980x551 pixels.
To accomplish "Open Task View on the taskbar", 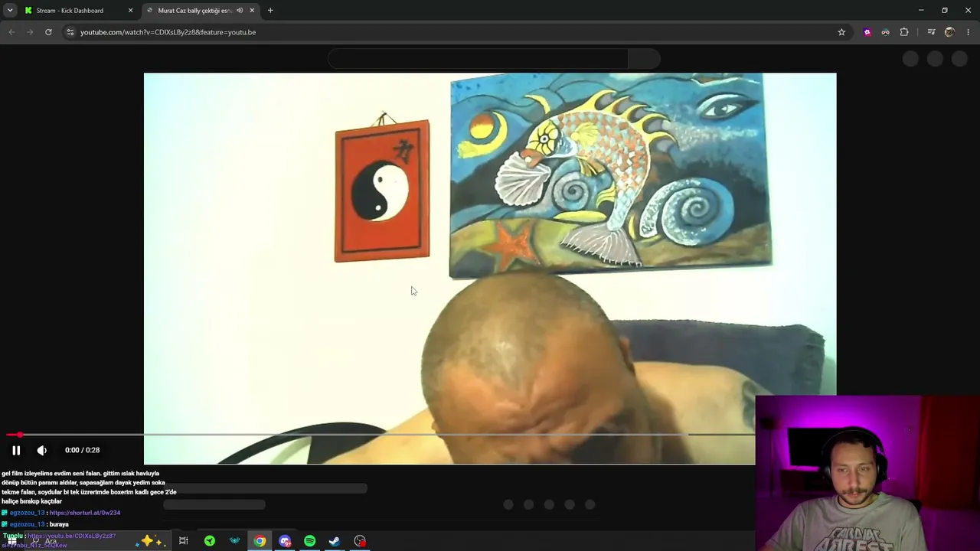I will tap(184, 541).
